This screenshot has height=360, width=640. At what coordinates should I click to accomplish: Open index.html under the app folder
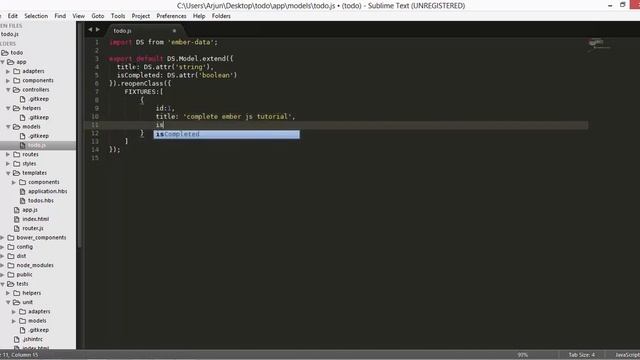click(x=36, y=219)
